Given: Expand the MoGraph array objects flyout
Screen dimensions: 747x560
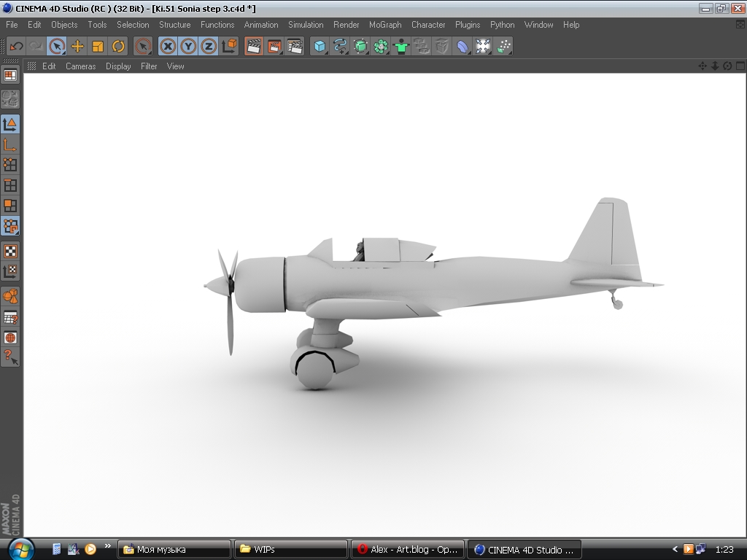Looking at the screenshot, I should pos(381,46).
